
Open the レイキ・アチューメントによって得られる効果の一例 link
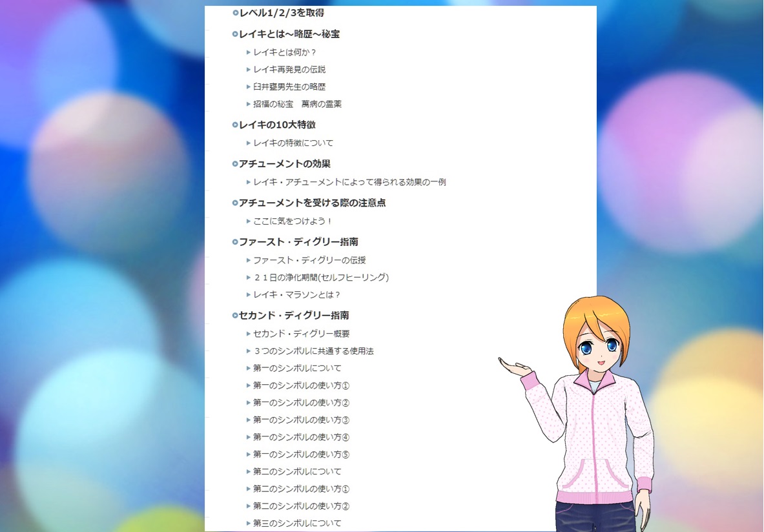tap(349, 182)
